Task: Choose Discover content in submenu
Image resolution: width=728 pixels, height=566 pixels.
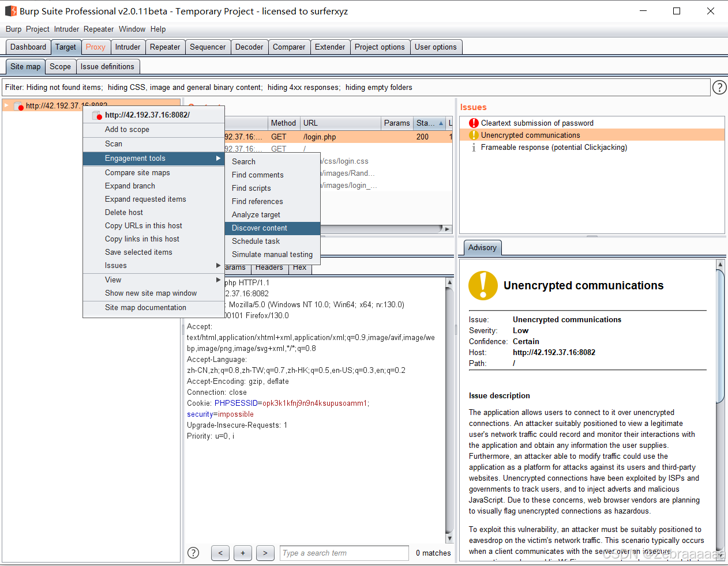Action: click(x=272, y=228)
